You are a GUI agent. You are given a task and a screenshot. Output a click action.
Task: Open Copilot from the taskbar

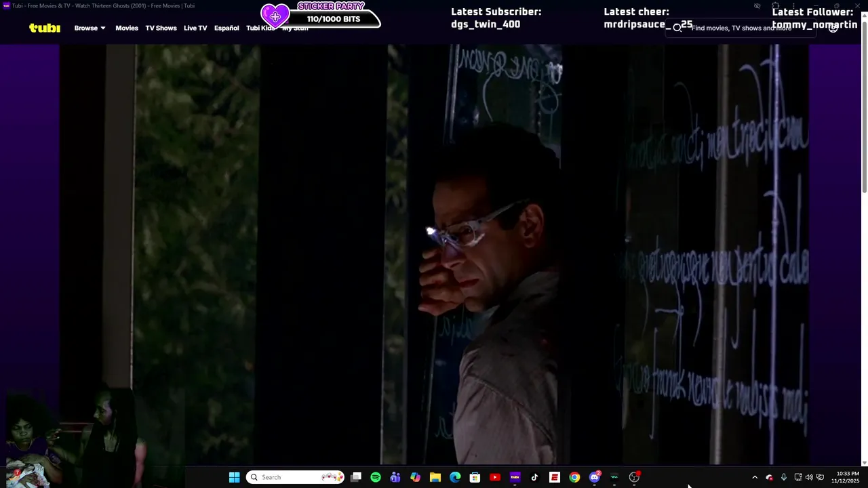415,477
